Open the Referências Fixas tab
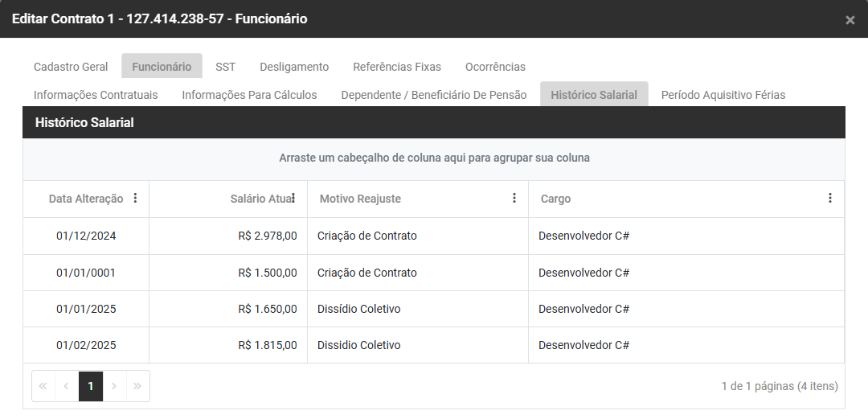Screen dimensions: 868x419 click(397, 67)
